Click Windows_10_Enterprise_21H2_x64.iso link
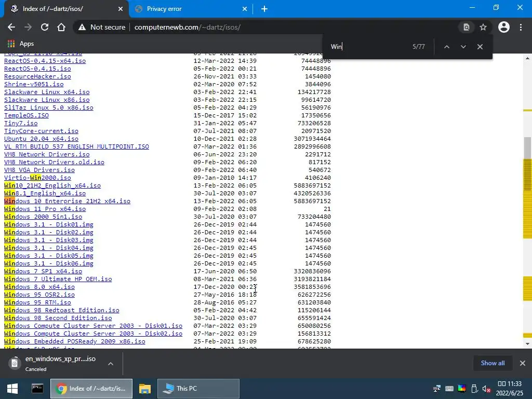Viewport: 532px width, 399px height. pos(67,201)
